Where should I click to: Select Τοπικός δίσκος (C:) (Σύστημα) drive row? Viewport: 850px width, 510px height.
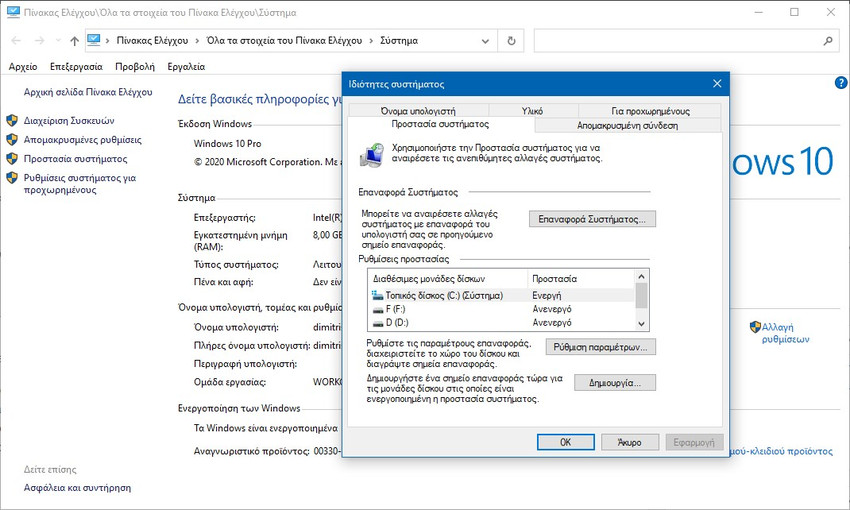click(503, 295)
